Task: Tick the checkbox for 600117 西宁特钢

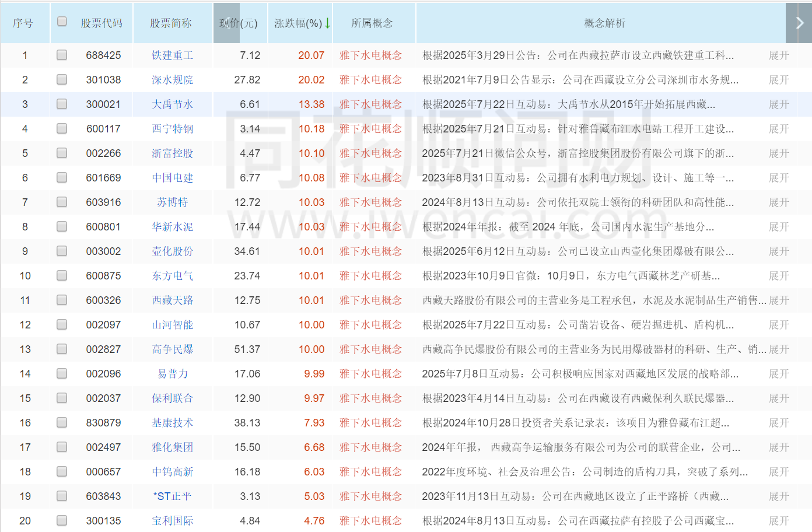Action: (62, 128)
